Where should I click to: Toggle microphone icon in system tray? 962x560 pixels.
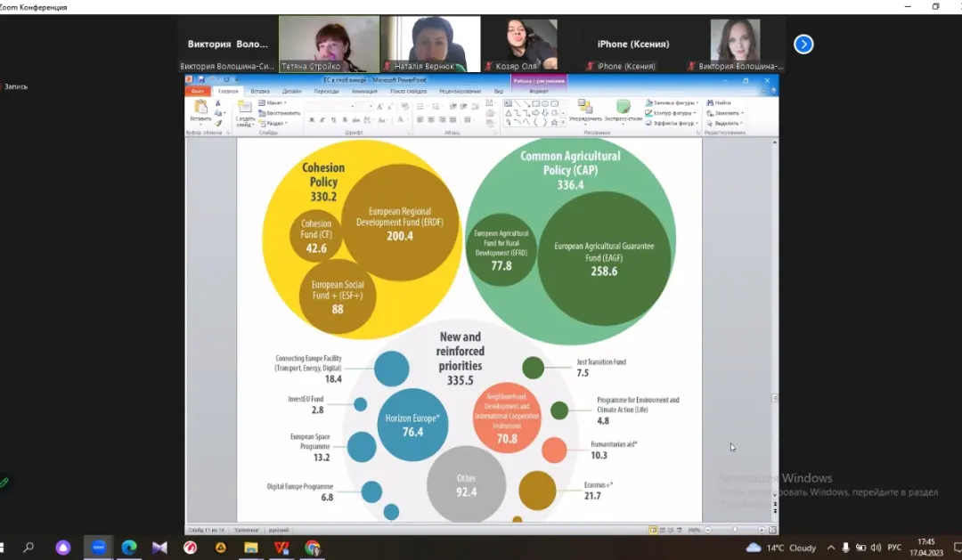pyautogui.click(x=845, y=548)
